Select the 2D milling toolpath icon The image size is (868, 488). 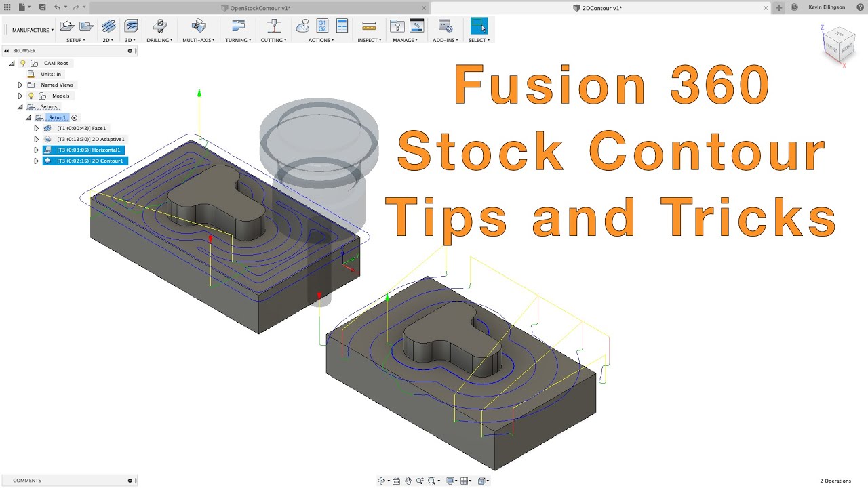[108, 26]
